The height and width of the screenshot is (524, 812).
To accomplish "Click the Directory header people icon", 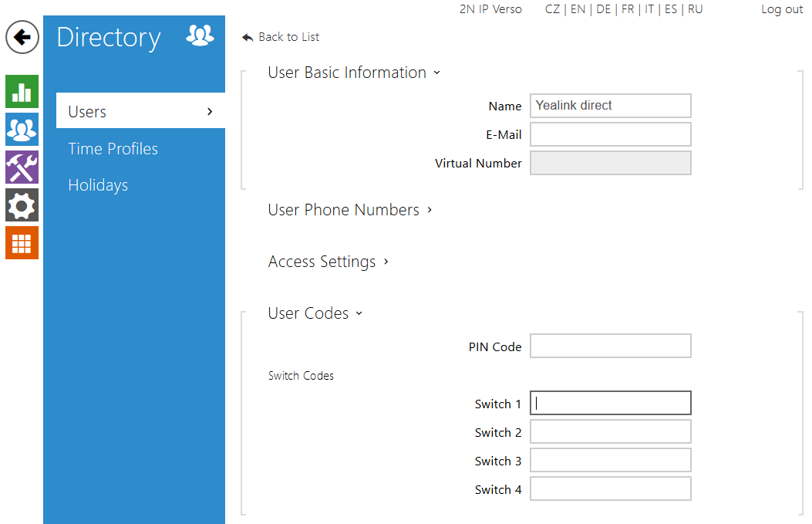I will click(200, 35).
